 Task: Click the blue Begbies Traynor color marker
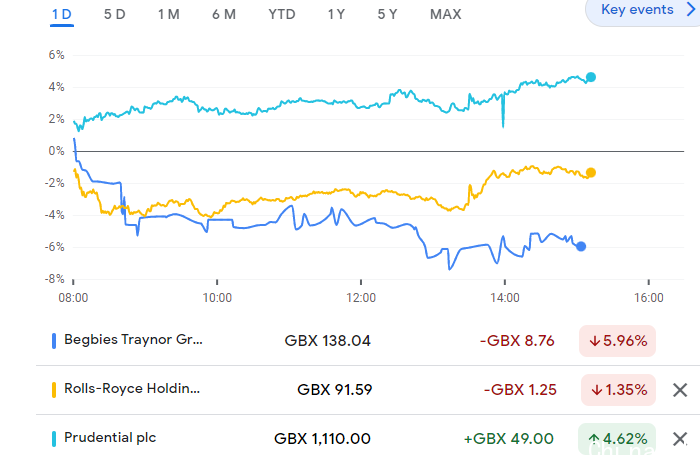point(53,340)
